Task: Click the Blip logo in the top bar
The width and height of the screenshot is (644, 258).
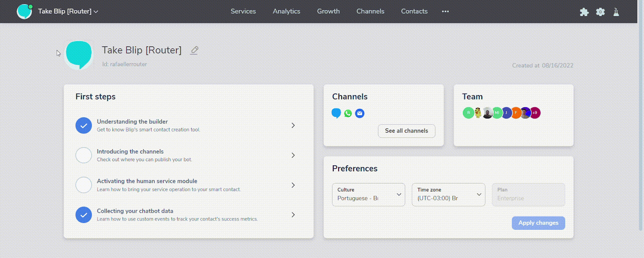Action: [x=24, y=11]
